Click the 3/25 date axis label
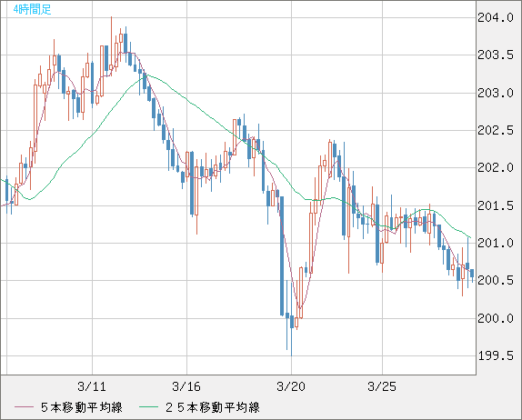Screen dimensions: 522x420 click(x=382, y=386)
